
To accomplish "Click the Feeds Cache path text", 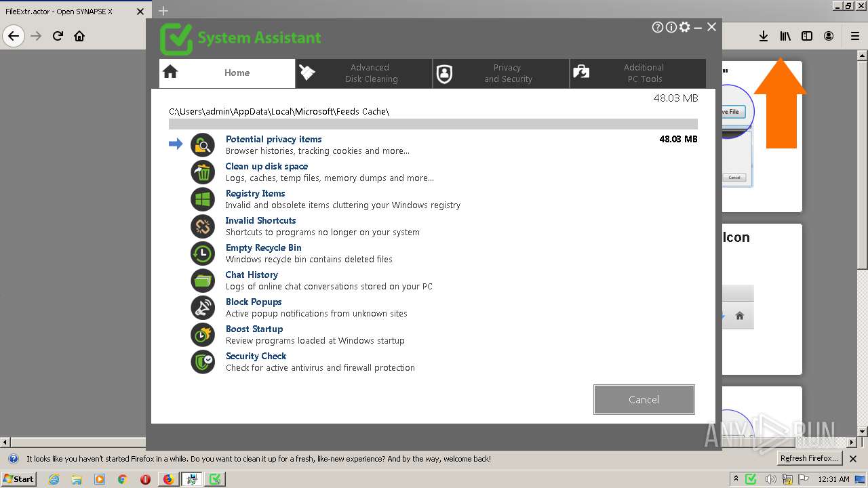I will tap(279, 111).
